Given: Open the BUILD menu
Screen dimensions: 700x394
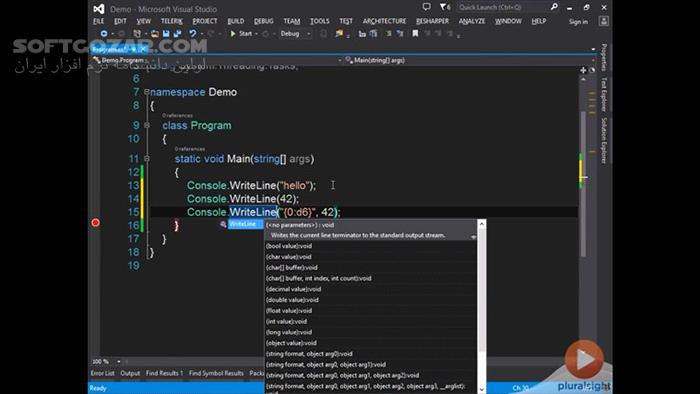Looking at the screenshot, I should click(236, 21).
